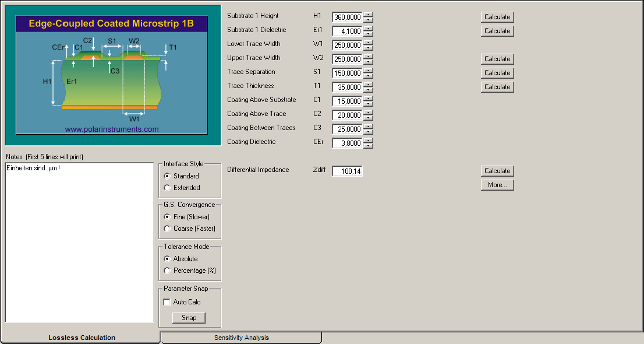Click into the Notes text area
The image size is (644, 344).
79,243
